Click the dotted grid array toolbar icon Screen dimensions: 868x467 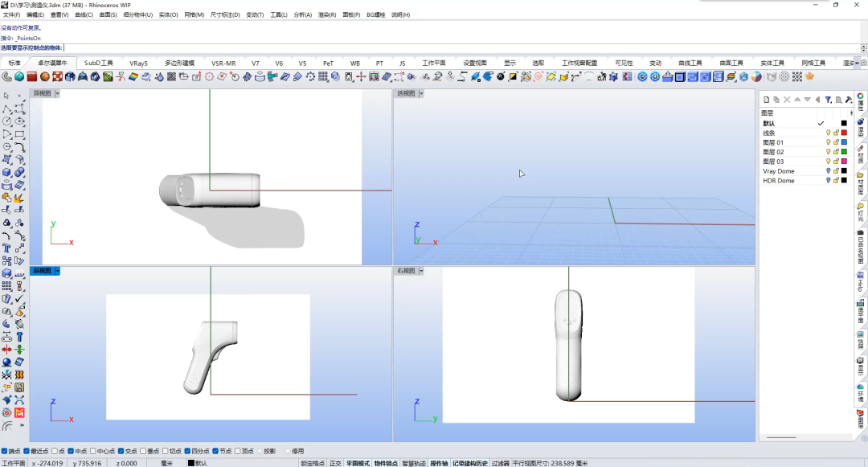[323, 77]
